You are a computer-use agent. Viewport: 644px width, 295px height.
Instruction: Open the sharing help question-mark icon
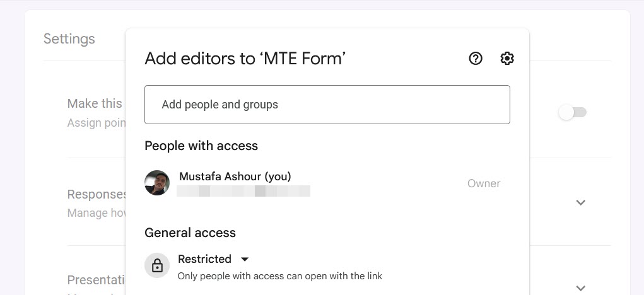tap(476, 59)
